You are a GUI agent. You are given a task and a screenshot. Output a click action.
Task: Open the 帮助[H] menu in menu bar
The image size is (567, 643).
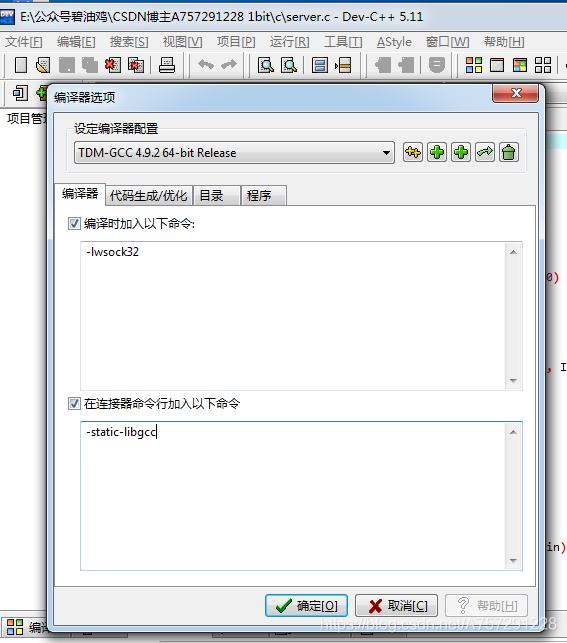pos(504,42)
